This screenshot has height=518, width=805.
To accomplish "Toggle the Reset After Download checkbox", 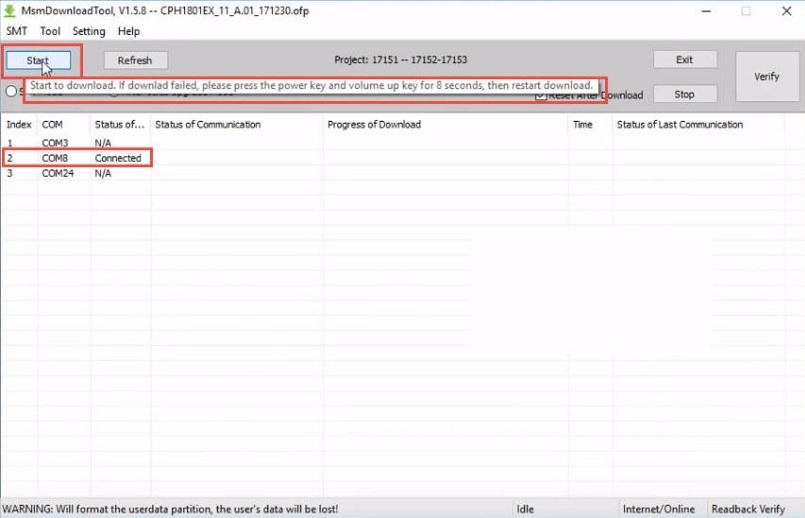I will (x=541, y=96).
